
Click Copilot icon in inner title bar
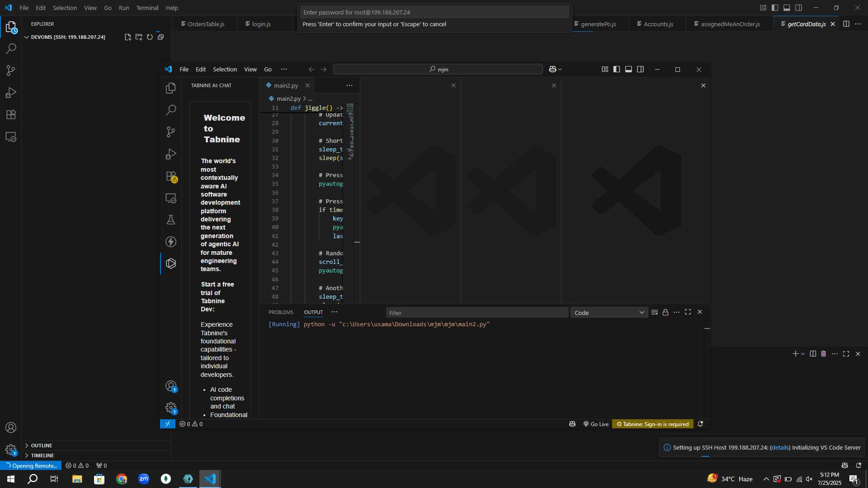tap(552, 69)
